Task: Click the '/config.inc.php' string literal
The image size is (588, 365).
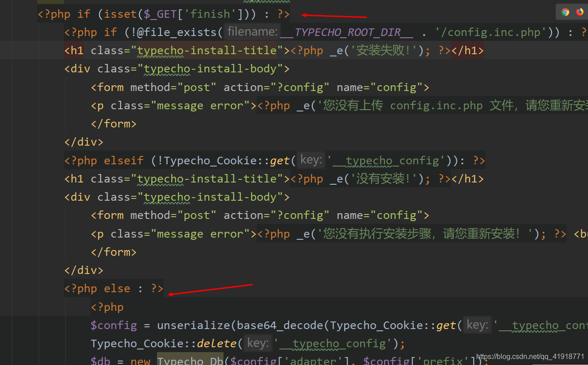Action: click(x=491, y=32)
